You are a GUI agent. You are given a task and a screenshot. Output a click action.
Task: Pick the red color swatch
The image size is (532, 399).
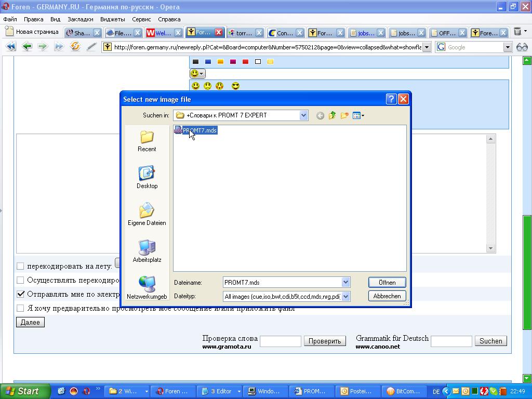click(245, 61)
